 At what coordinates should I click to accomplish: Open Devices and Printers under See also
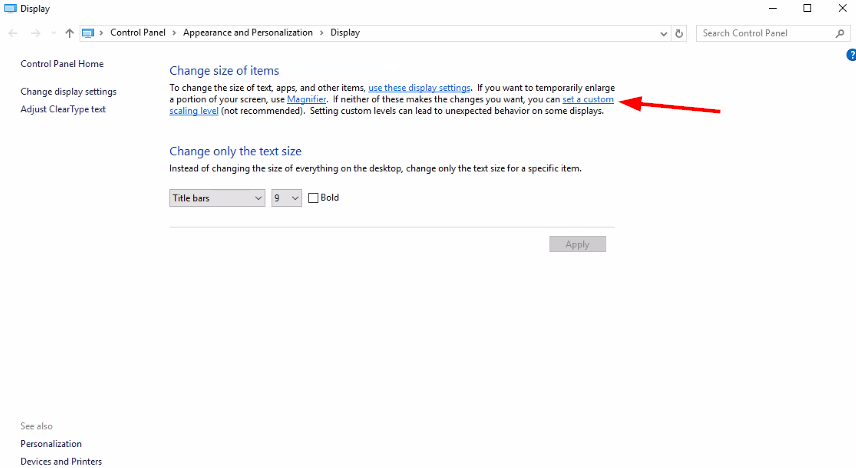[61, 461]
